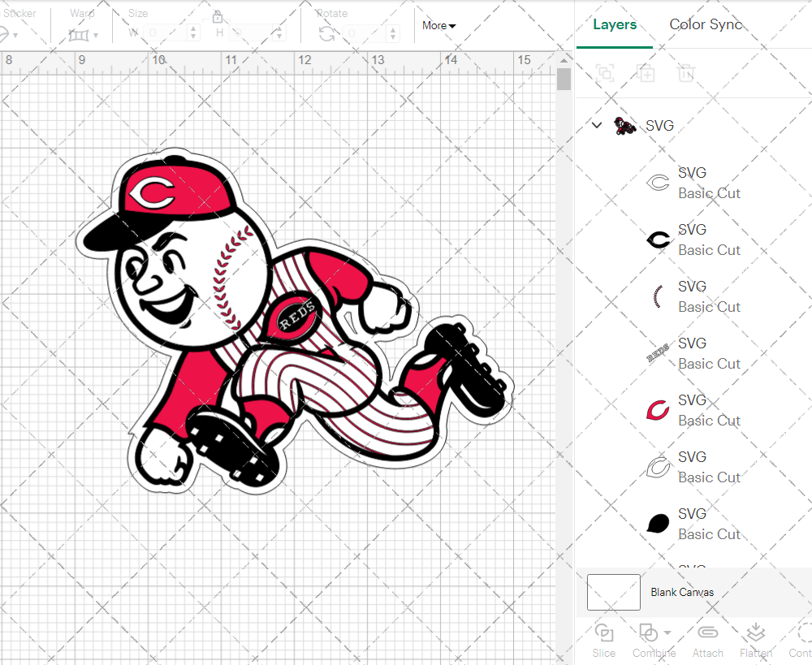
Task: Click the Flatten tool
Action: [755, 641]
